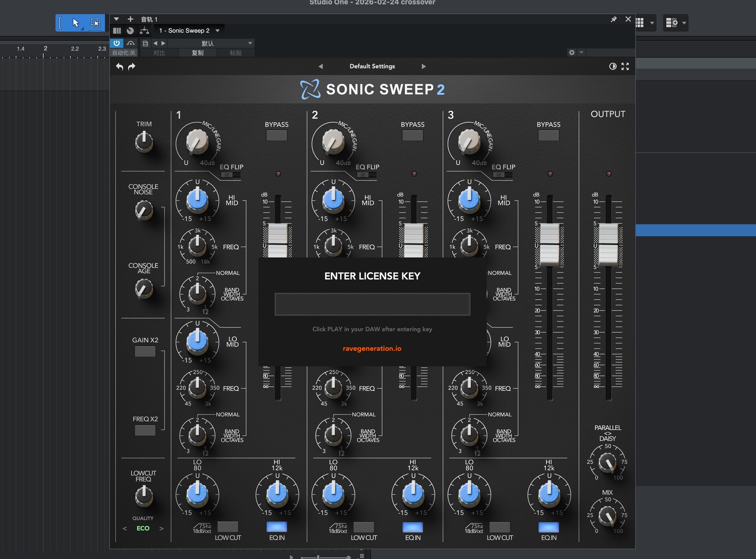The image size is (756, 559).
Task: Go to next preset after Default Settings
Action: click(424, 67)
